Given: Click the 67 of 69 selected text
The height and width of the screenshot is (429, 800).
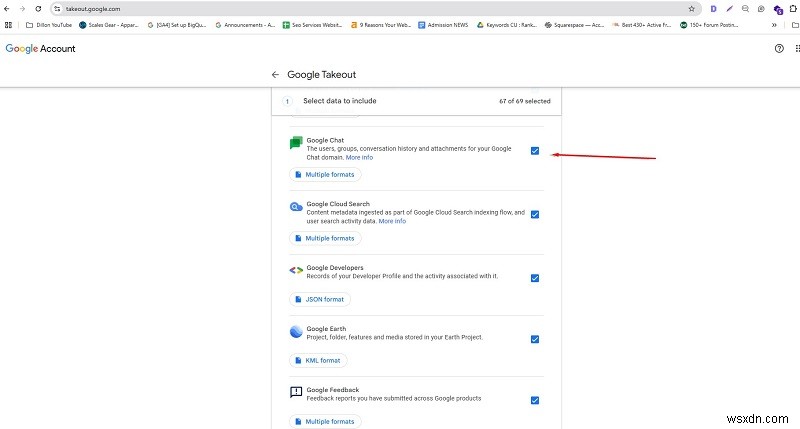Looking at the screenshot, I should (x=524, y=101).
